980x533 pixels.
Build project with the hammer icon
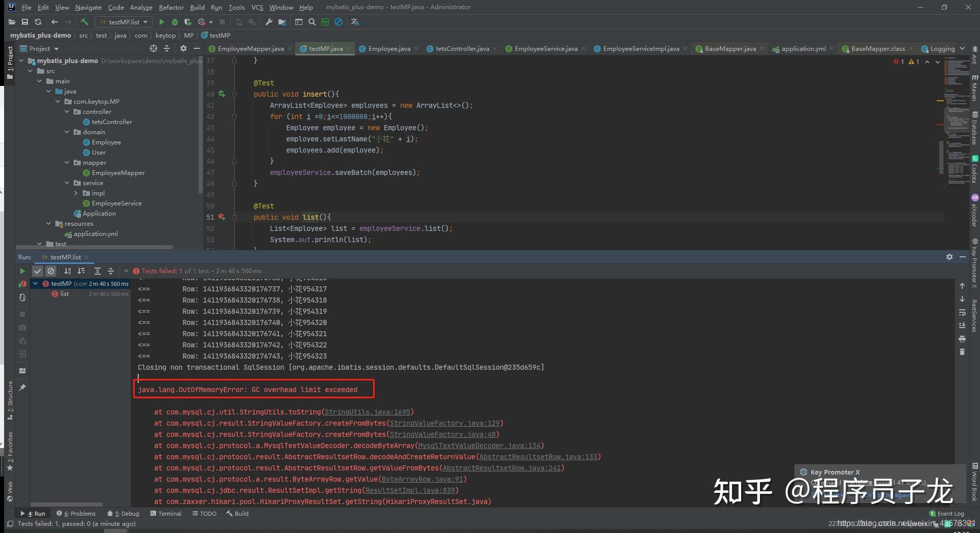[84, 22]
